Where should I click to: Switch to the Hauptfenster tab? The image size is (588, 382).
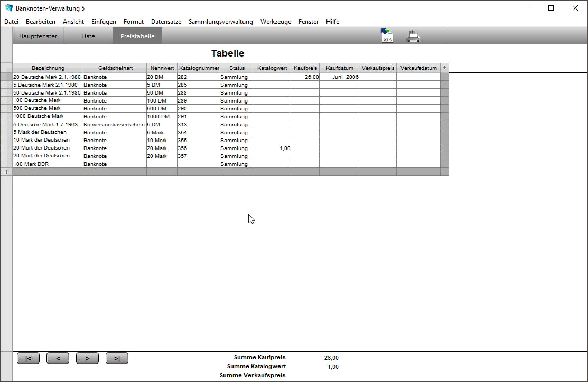click(38, 36)
